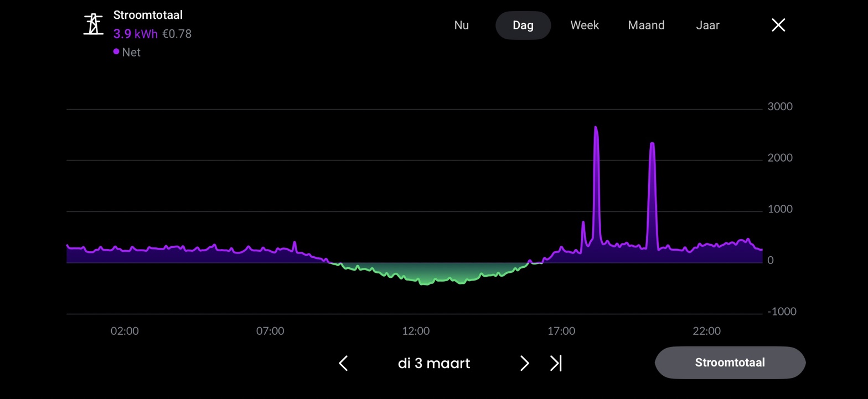Toggle the purple Net legend dot
This screenshot has height=399, width=868.
pyautogui.click(x=116, y=52)
